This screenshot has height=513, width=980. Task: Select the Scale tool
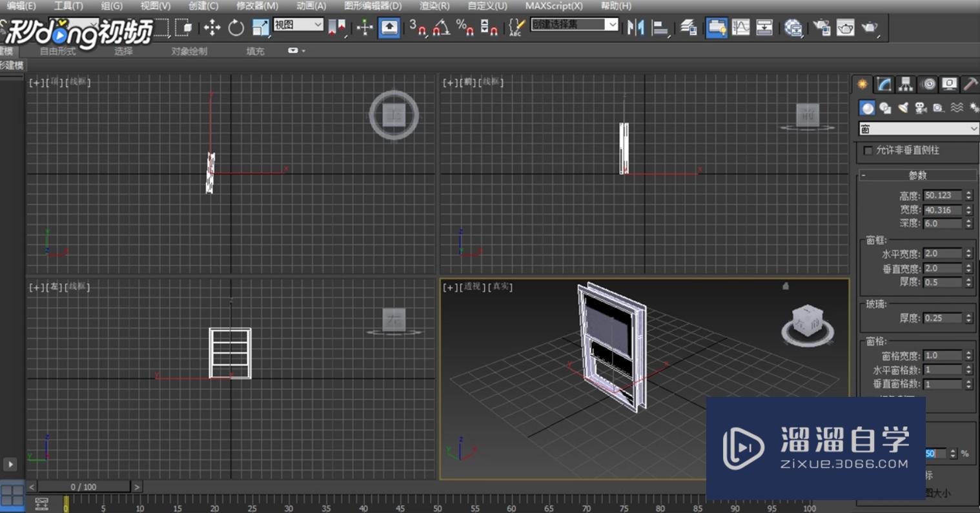[x=260, y=27]
